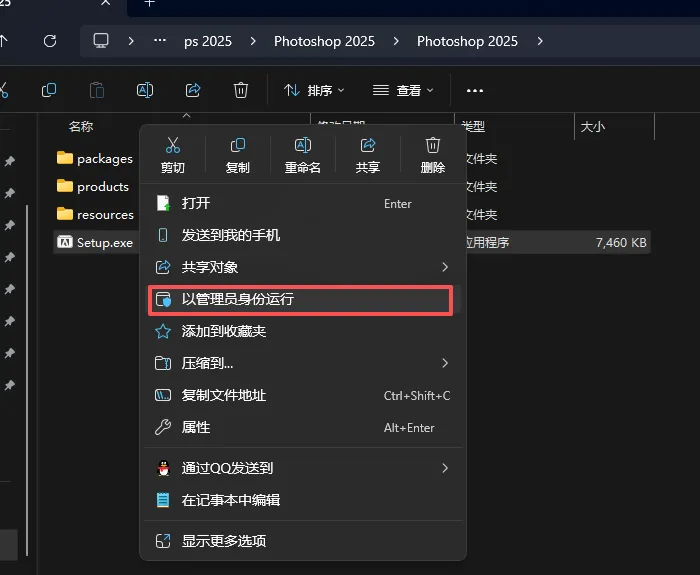Click the QQ penguin icon
Screen dimensions: 700x575
click(164, 468)
